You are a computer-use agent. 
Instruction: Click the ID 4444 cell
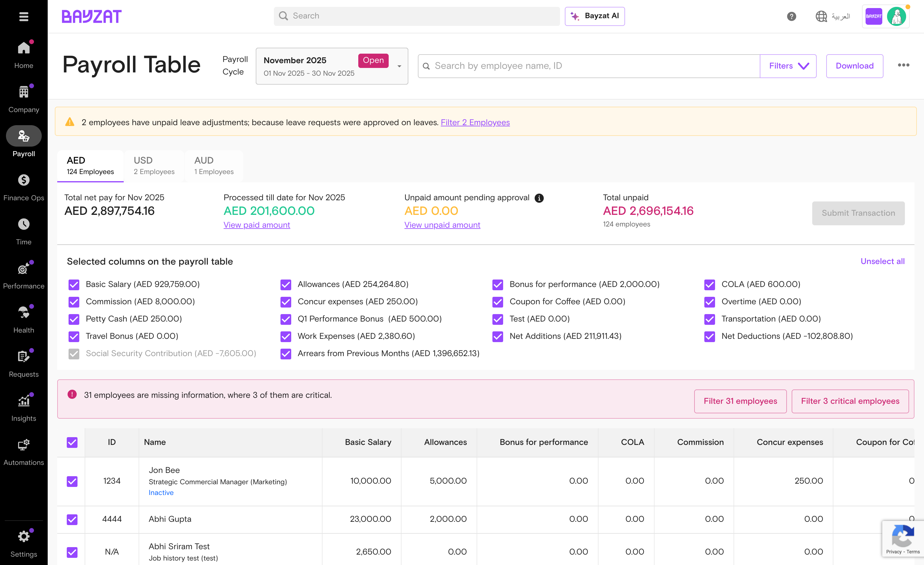click(x=112, y=519)
